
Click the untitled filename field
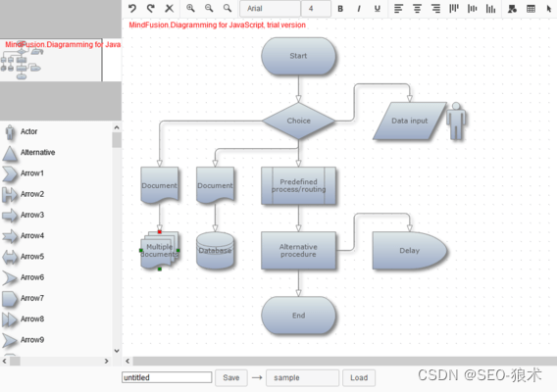point(167,377)
